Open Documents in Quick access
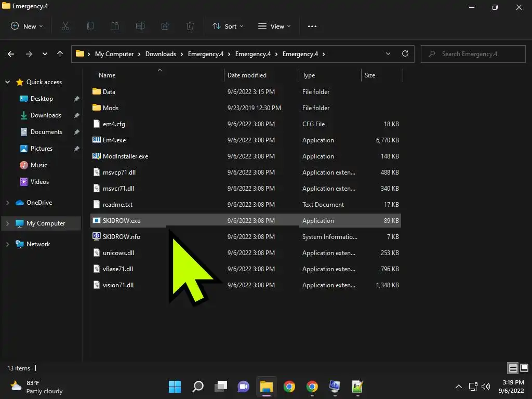Screen dimensions: 532x399 pos(46,132)
